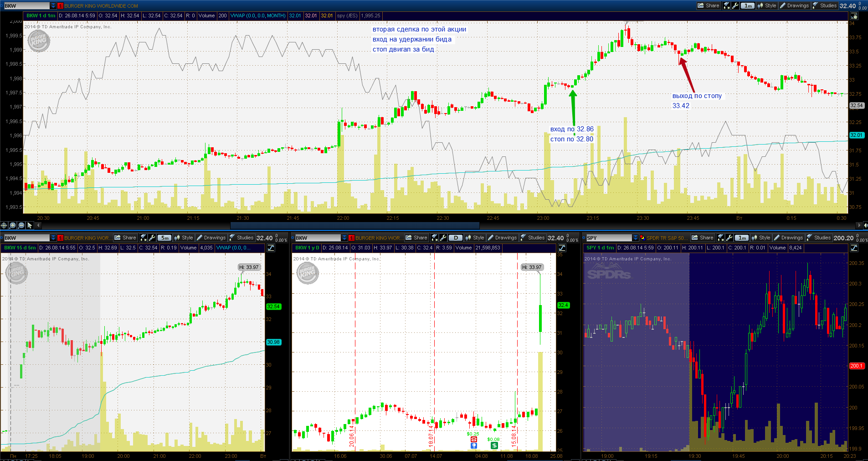Click the earnings phone icon on the BKW daily chart
The height and width of the screenshot is (461, 868).
[473, 440]
